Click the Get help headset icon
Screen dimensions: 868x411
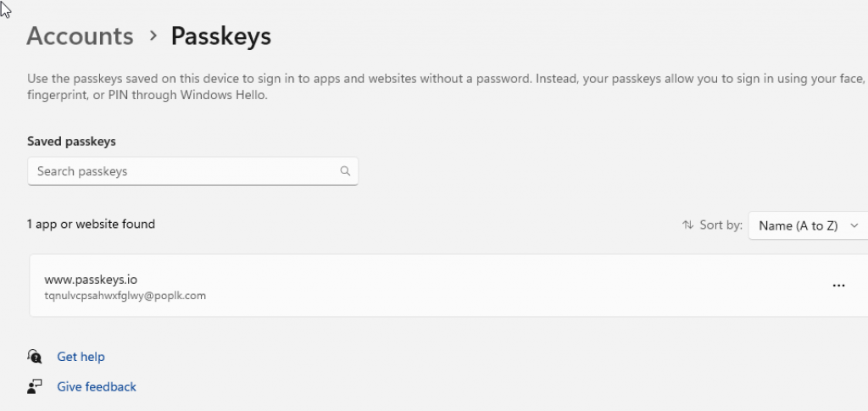point(35,357)
